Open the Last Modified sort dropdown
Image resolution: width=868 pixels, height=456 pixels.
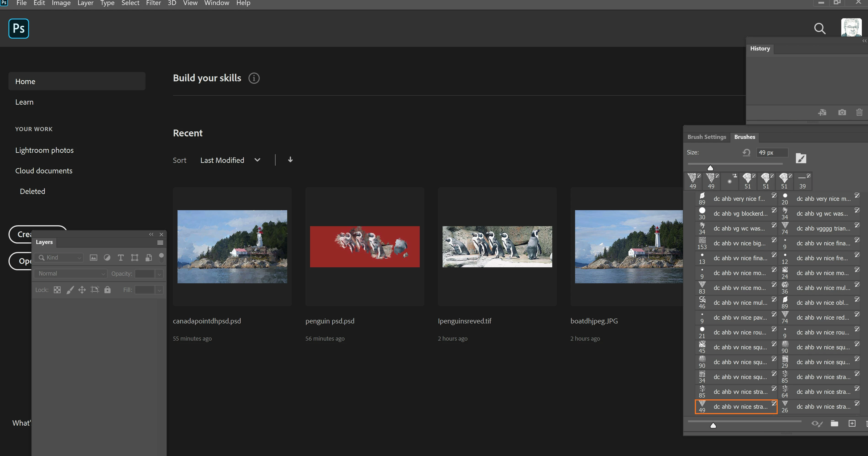[230, 160]
